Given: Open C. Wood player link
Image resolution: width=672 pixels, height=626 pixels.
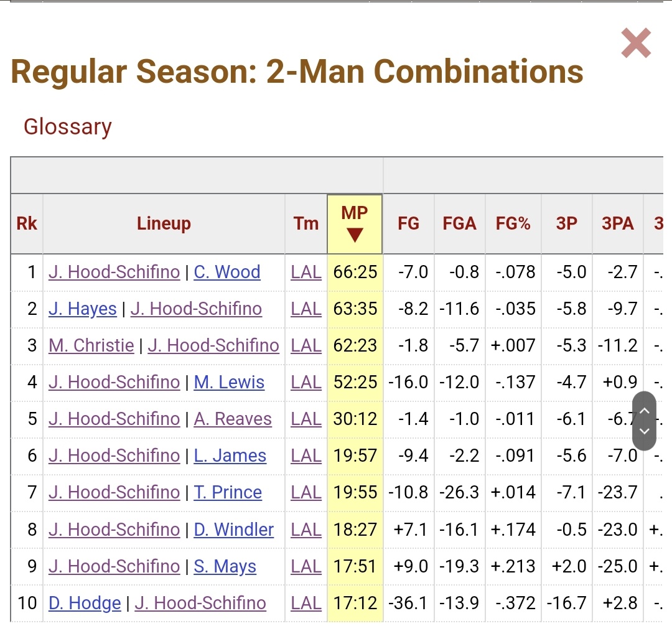Looking at the screenshot, I should [x=227, y=272].
